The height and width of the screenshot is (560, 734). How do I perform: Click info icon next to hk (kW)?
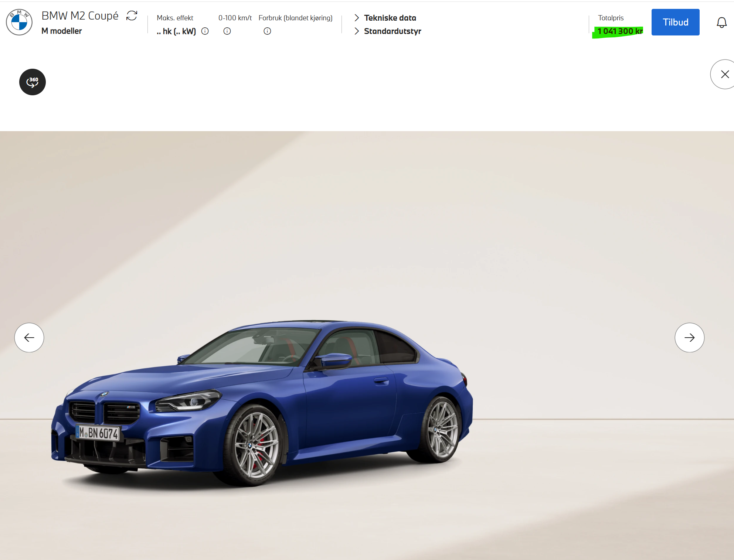click(205, 31)
